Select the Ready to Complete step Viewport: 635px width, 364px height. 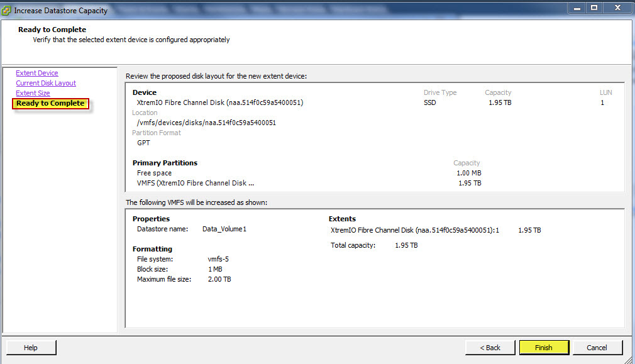pos(50,103)
